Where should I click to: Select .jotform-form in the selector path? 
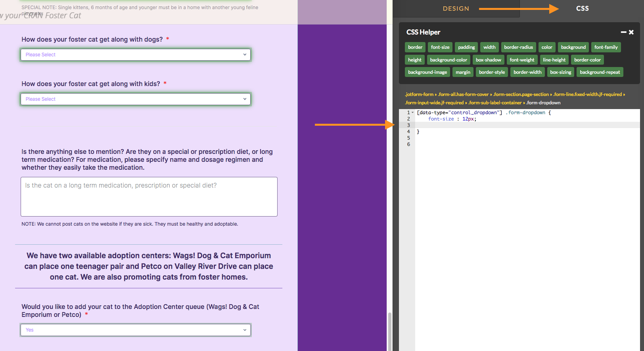coord(419,94)
